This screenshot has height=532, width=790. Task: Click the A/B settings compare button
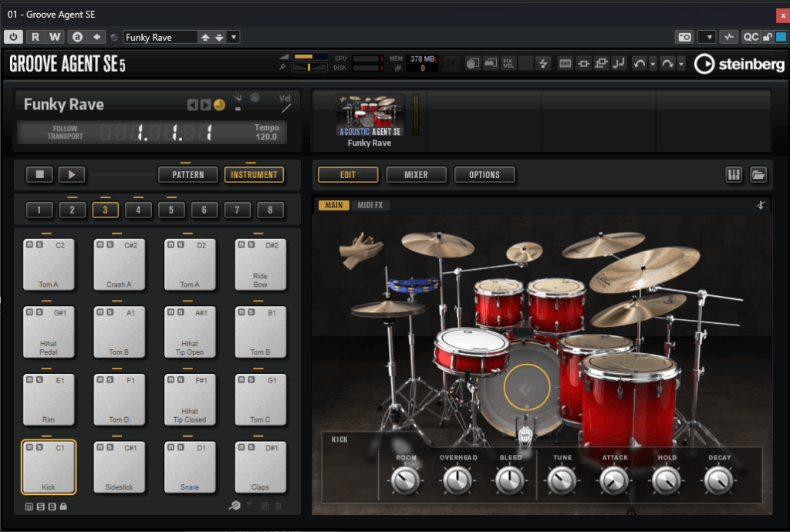[77, 37]
